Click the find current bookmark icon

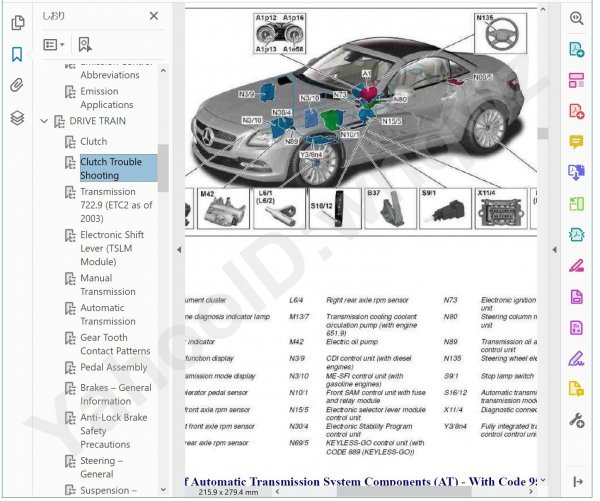[x=85, y=44]
